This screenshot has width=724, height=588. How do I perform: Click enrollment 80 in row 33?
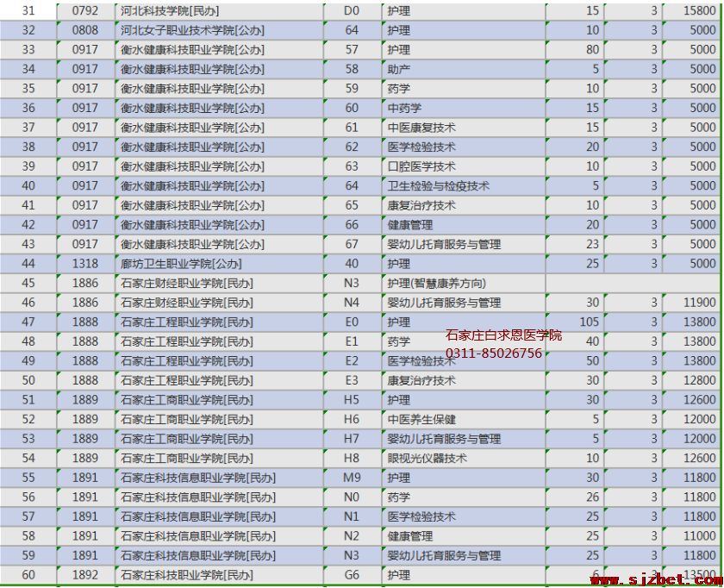(x=574, y=50)
